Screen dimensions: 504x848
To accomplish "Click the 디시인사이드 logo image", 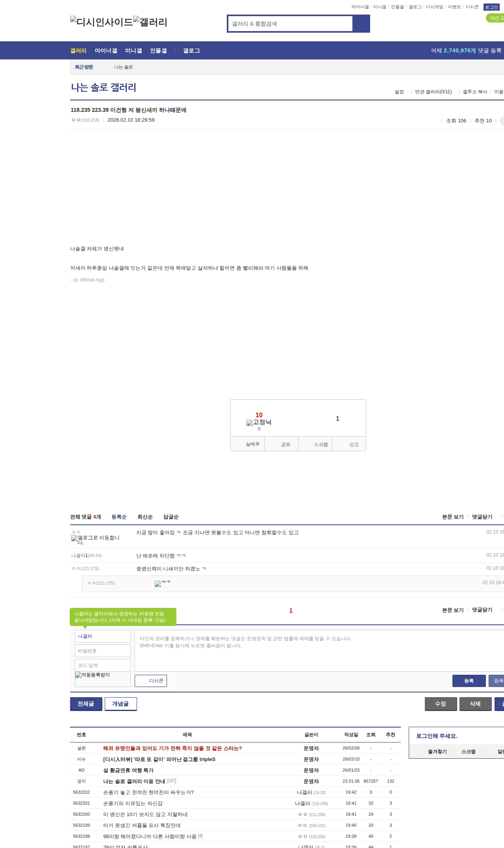I will (x=102, y=22).
